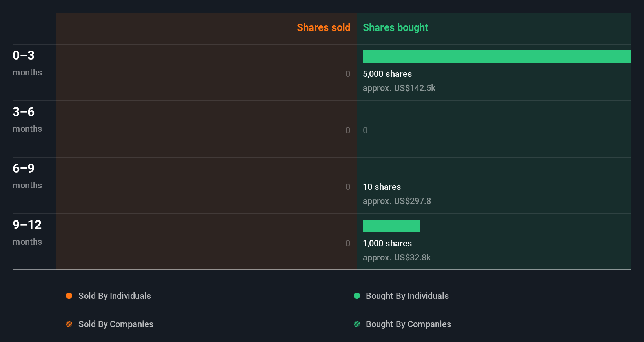The height and width of the screenshot is (342, 644).
Task: Click the striped Sold By Companies legend icon
Action: click(69, 324)
